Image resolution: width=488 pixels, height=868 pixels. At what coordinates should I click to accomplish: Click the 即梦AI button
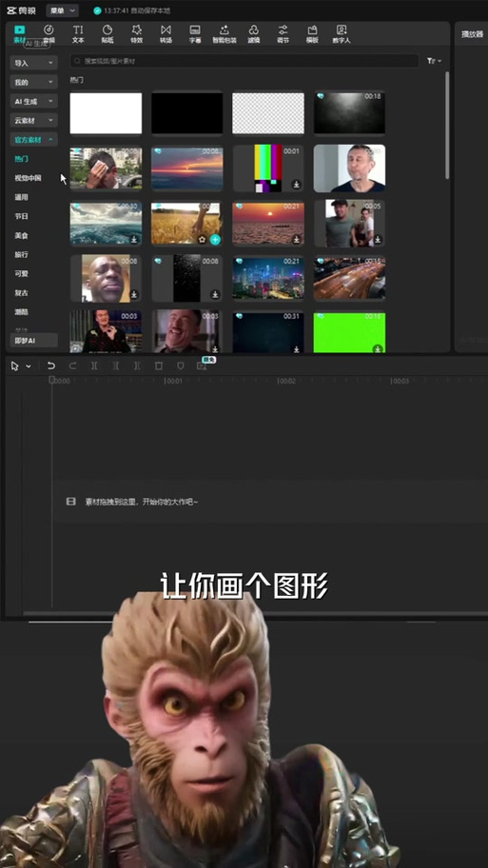pyautogui.click(x=33, y=340)
